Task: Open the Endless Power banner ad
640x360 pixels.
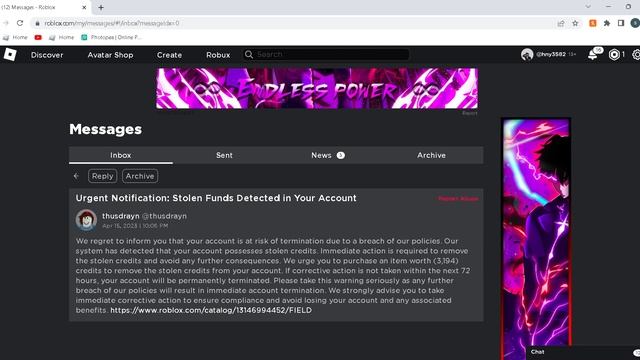Action: [x=317, y=88]
